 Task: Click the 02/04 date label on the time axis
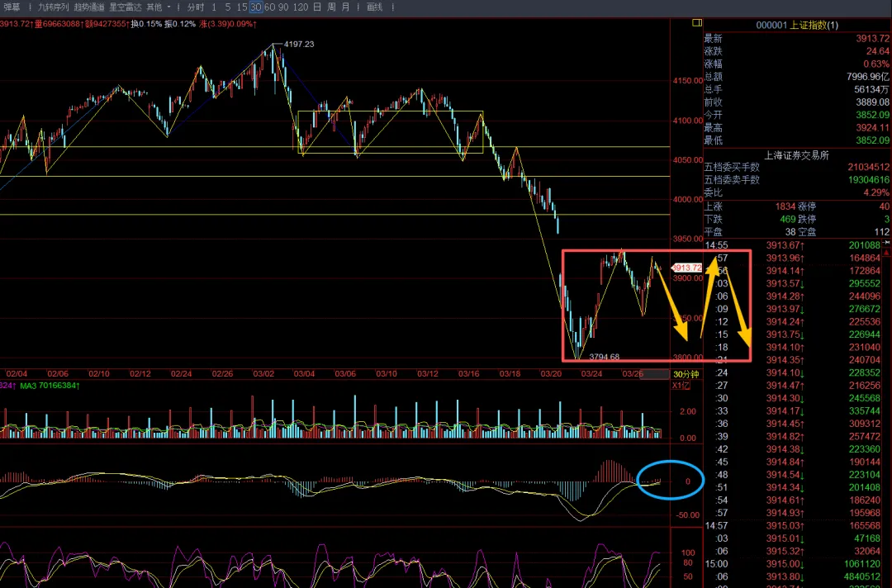tap(17, 373)
